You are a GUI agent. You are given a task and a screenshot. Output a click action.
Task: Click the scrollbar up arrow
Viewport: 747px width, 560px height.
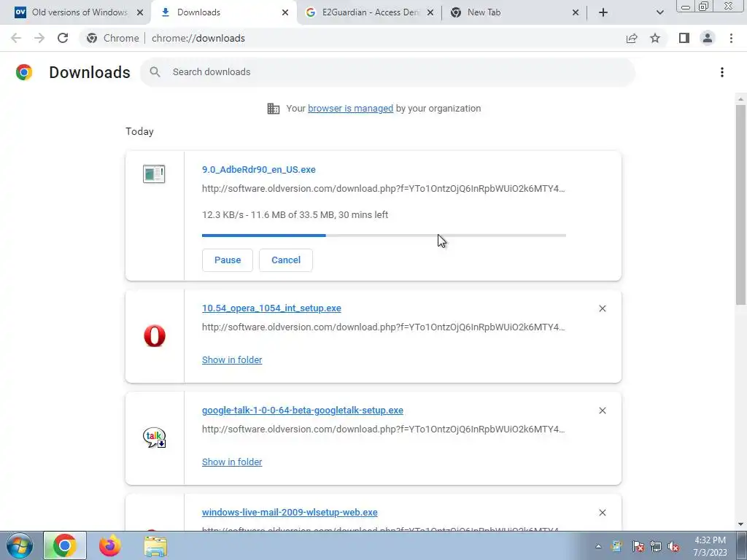click(740, 99)
